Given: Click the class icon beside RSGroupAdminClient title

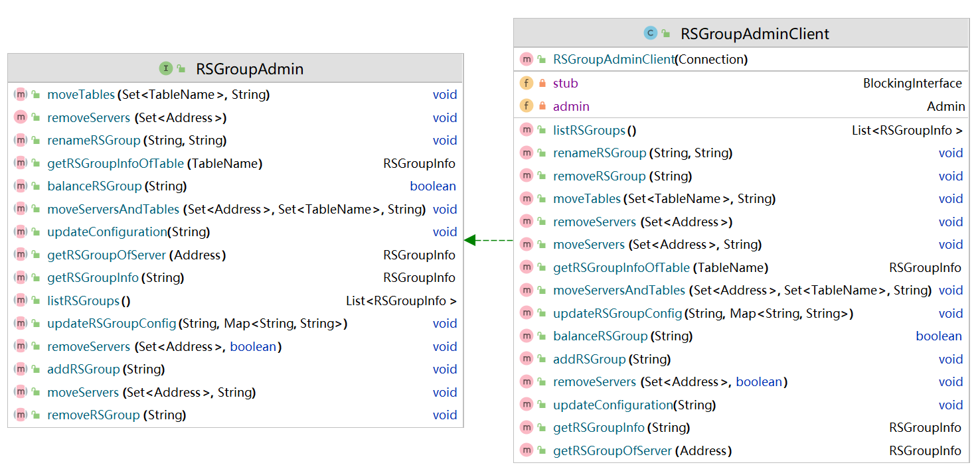Looking at the screenshot, I should [650, 33].
